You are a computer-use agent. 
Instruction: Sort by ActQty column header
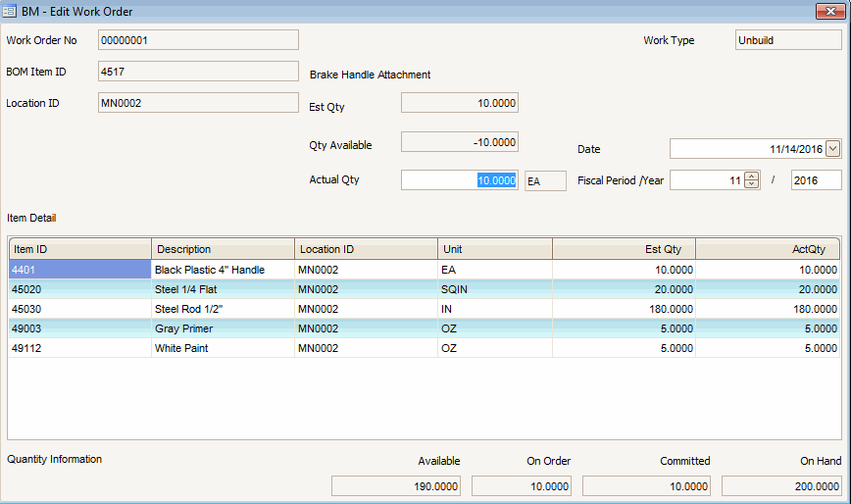pos(768,249)
